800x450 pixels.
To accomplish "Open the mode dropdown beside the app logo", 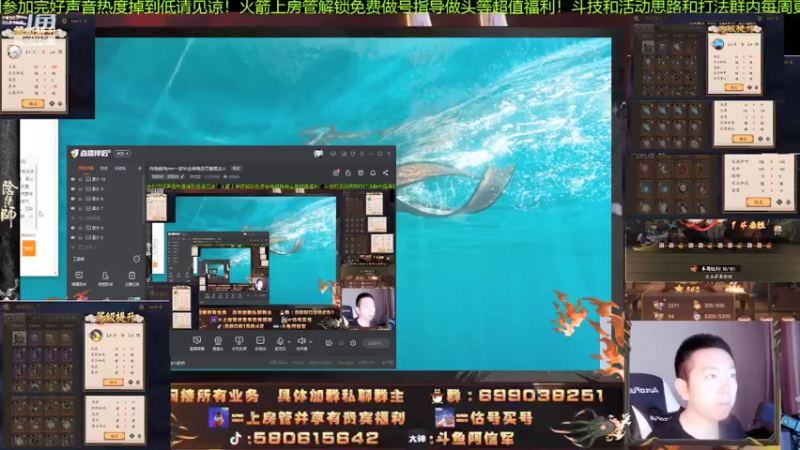I will pos(122,154).
